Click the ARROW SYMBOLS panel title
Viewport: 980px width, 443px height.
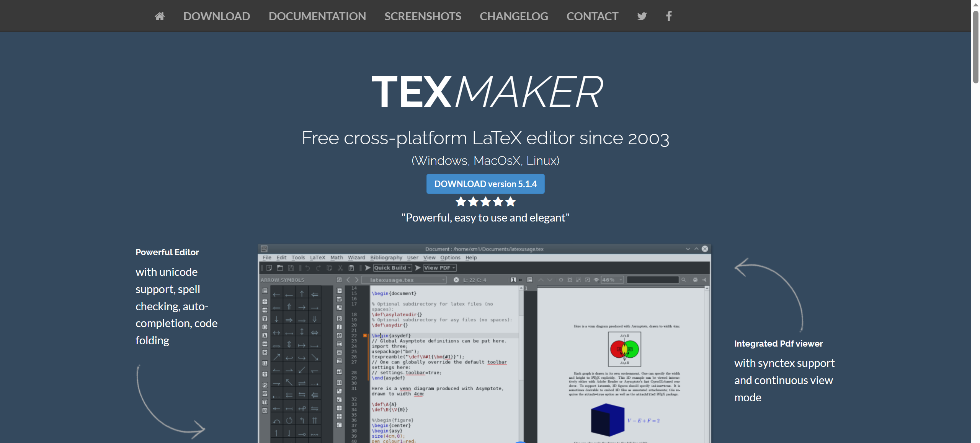click(283, 280)
